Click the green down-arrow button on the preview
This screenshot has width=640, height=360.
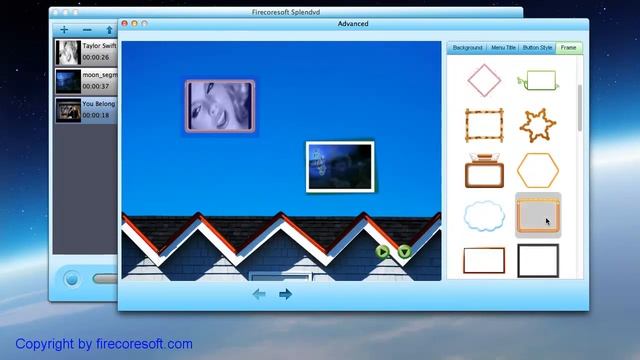click(x=404, y=252)
